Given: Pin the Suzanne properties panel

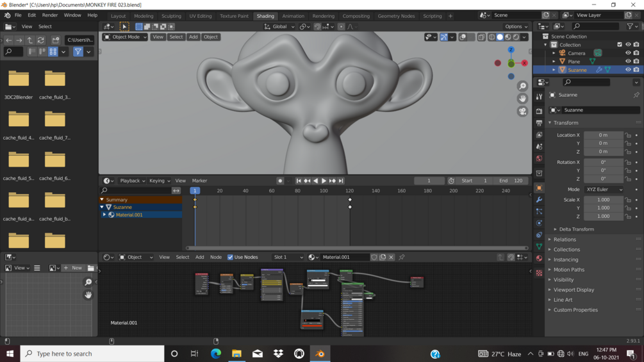Looking at the screenshot, I should (x=636, y=95).
